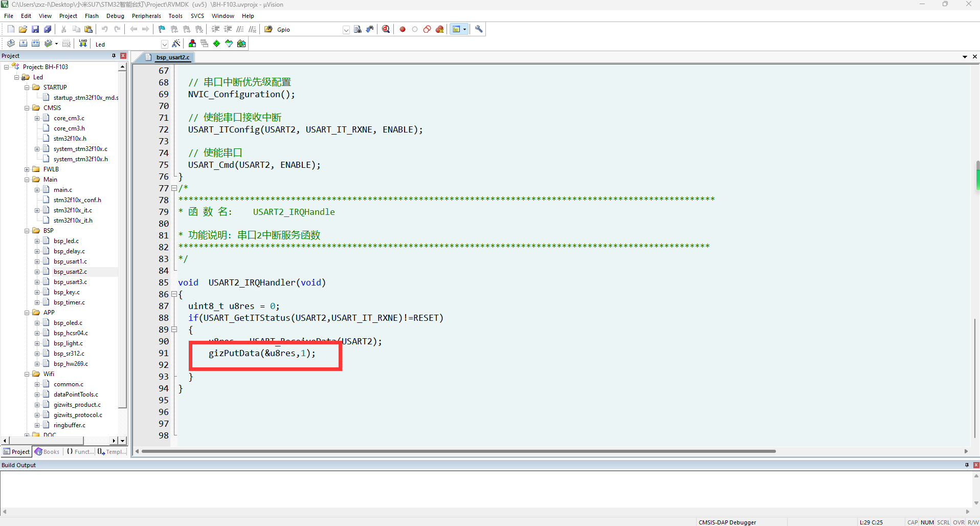
Task: Select gizwits_protocol.c file
Action: 78,415
